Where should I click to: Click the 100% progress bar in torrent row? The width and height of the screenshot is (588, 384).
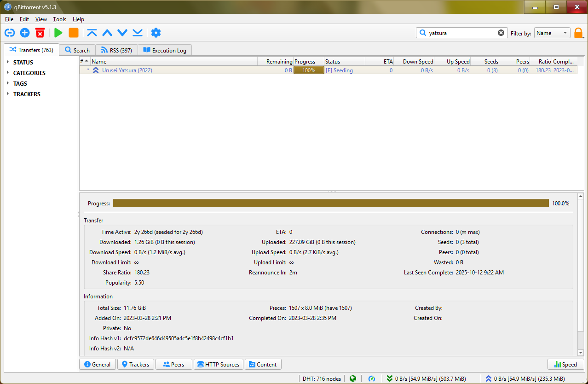309,70
